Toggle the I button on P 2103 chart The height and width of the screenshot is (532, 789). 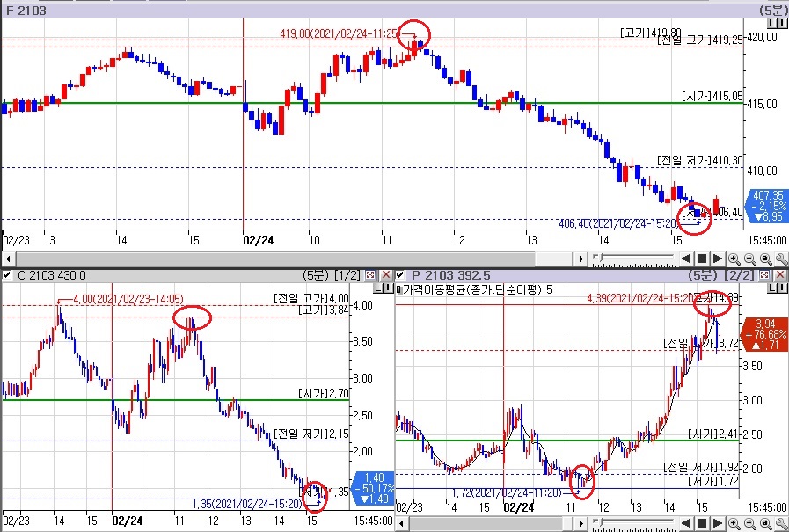(x=783, y=288)
